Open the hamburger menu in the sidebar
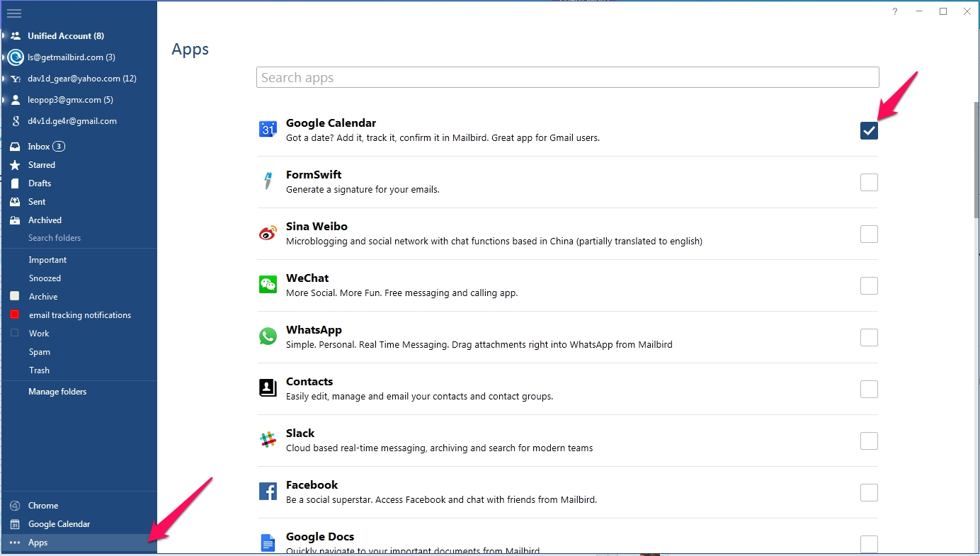This screenshot has height=556, width=980. point(13,13)
